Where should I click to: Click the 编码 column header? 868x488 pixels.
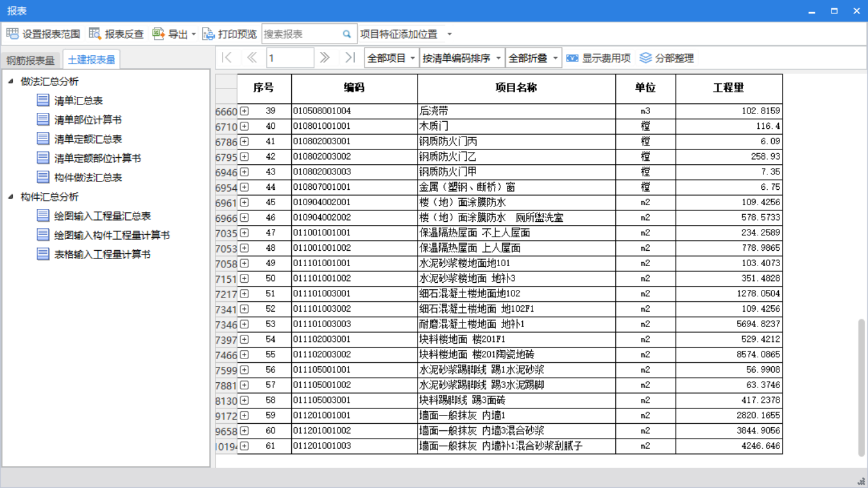354,88
